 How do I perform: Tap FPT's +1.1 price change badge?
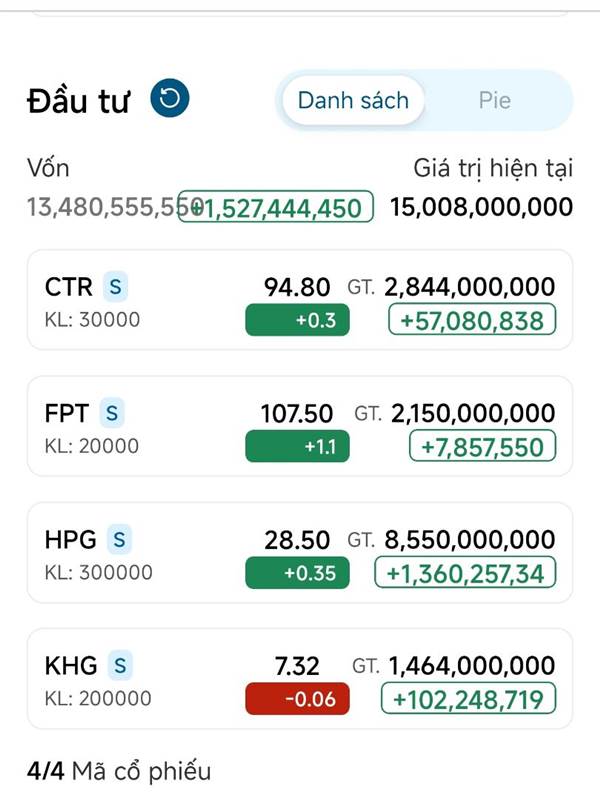point(297,446)
